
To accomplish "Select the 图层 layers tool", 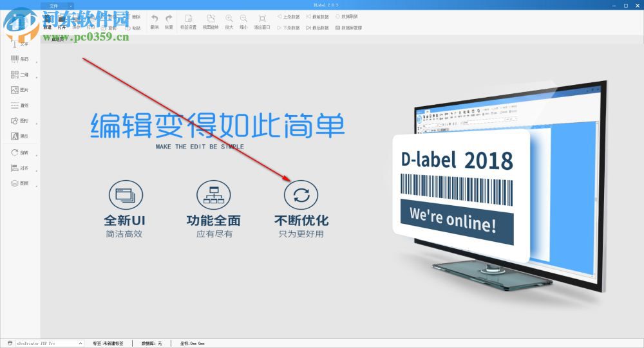I will 20,183.
